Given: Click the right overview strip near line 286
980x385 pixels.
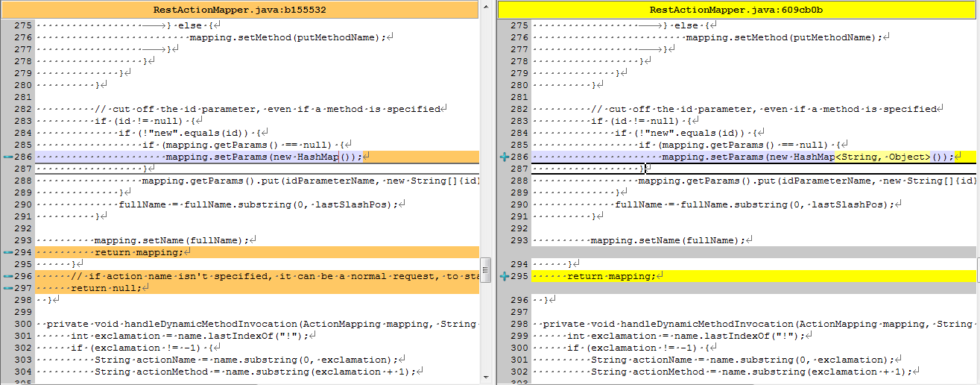Looking at the screenshot, I should pyautogui.click(x=978, y=157).
